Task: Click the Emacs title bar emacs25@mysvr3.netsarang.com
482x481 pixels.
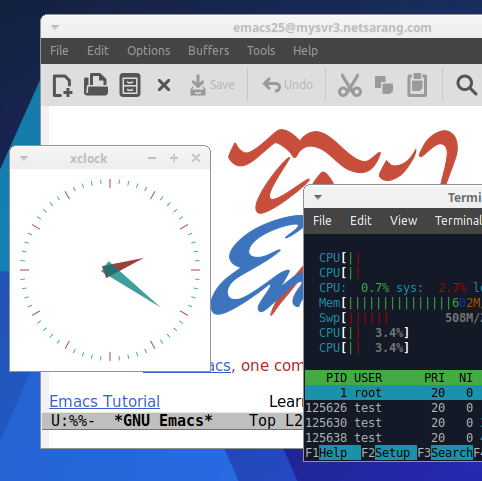Action: [x=332, y=28]
